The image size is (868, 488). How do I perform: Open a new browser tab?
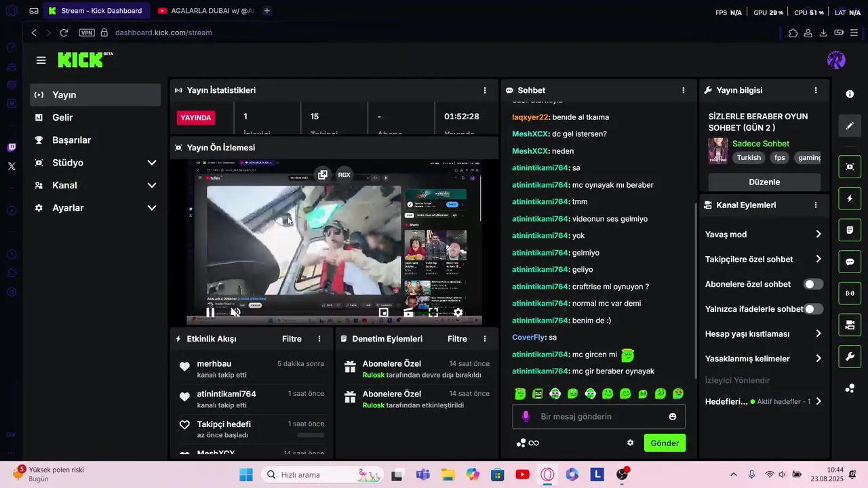click(267, 11)
